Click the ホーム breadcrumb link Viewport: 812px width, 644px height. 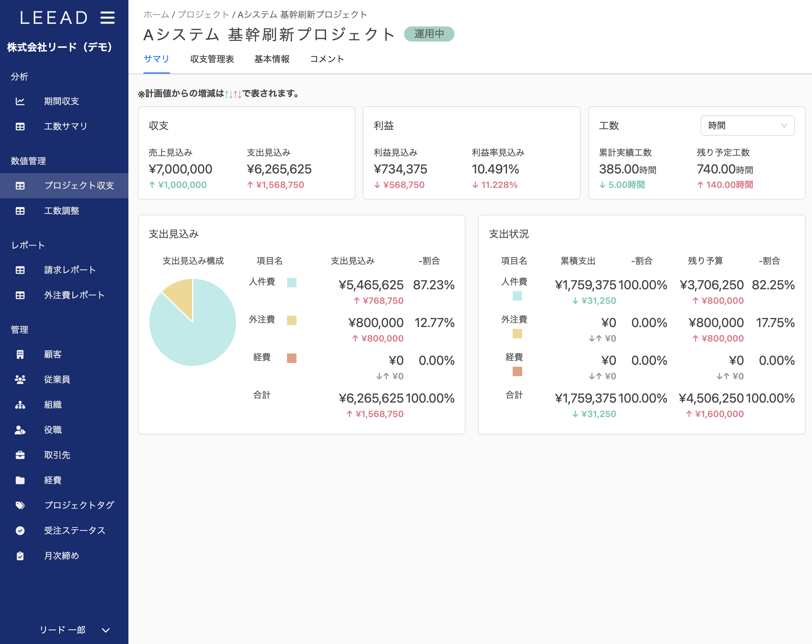[156, 15]
